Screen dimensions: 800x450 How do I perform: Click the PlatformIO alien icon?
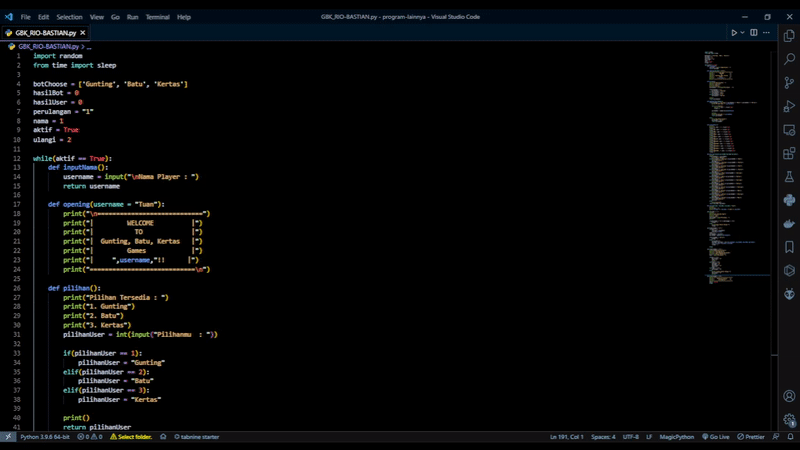(x=789, y=293)
